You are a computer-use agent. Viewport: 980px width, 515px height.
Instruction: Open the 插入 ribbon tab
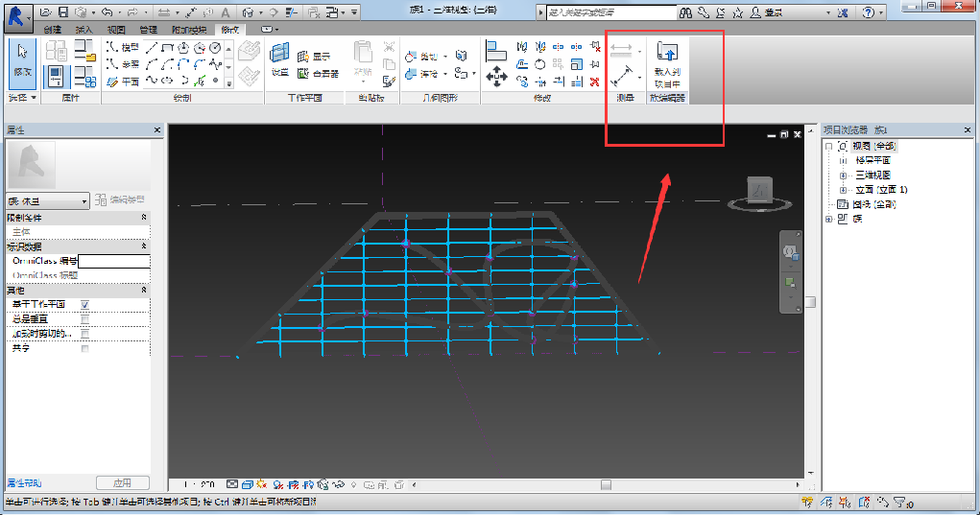click(x=84, y=30)
